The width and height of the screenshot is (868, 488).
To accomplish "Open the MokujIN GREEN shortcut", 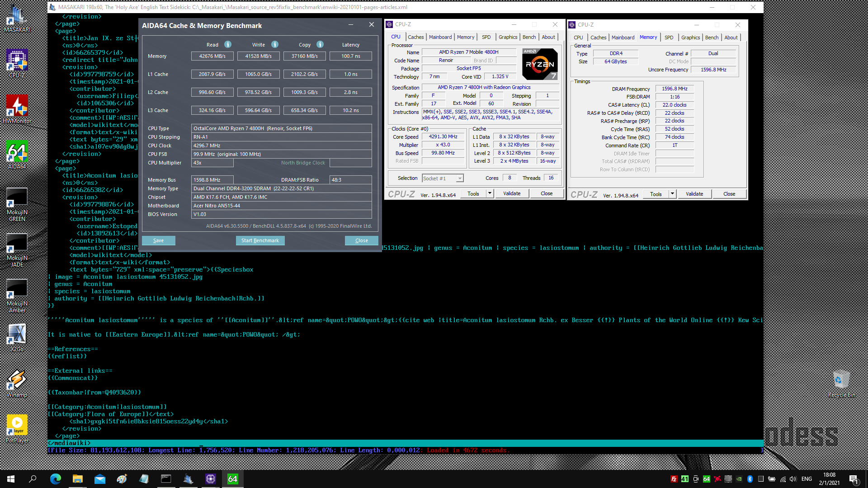I will (x=17, y=204).
